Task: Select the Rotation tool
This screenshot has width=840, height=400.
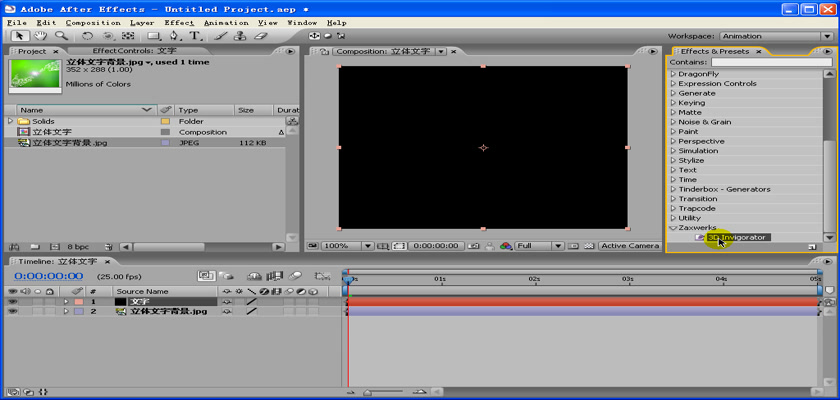Action: click(x=87, y=36)
